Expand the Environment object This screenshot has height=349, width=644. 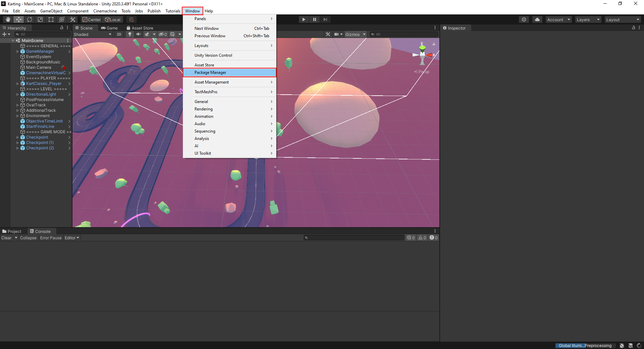pos(18,116)
